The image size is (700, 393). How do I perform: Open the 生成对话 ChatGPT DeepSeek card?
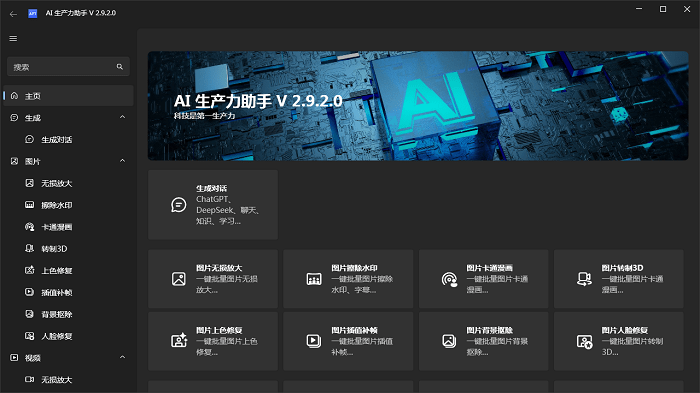[x=213, y=205]
